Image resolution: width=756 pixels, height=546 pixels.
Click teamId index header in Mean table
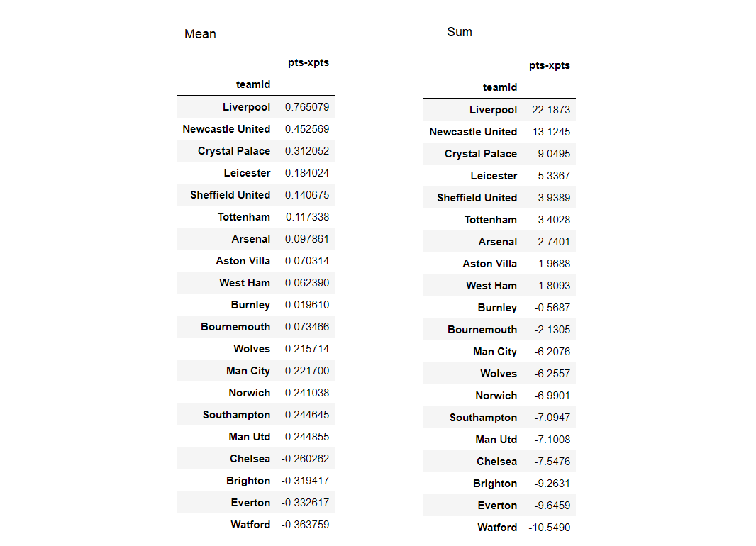[x=253, y=84]
